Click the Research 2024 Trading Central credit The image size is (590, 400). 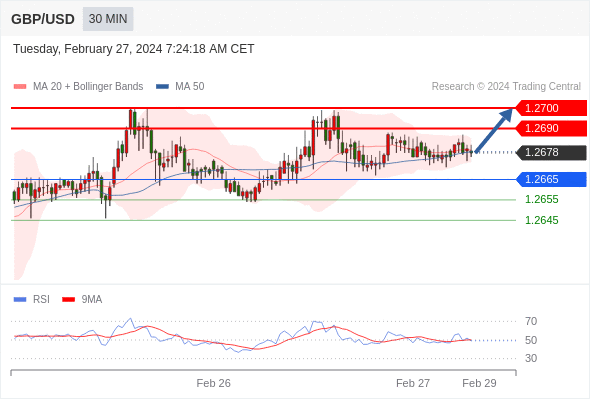(x=506, y=87)
